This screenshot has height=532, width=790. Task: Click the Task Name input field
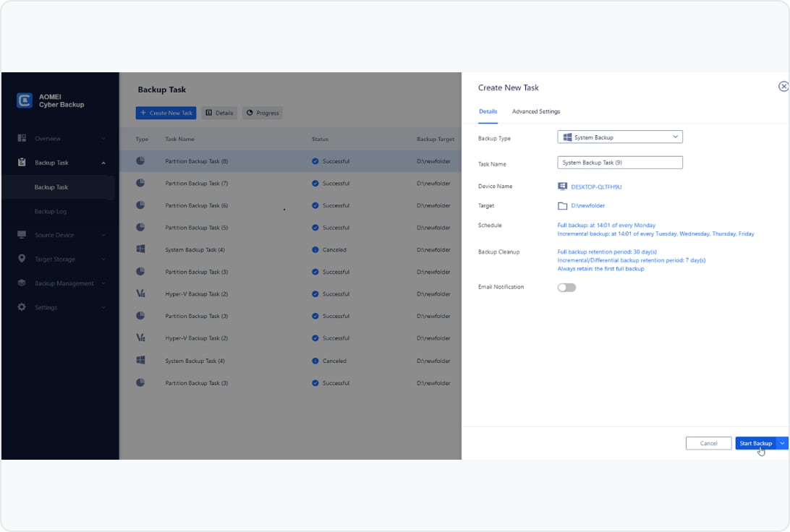pos(620,163)
